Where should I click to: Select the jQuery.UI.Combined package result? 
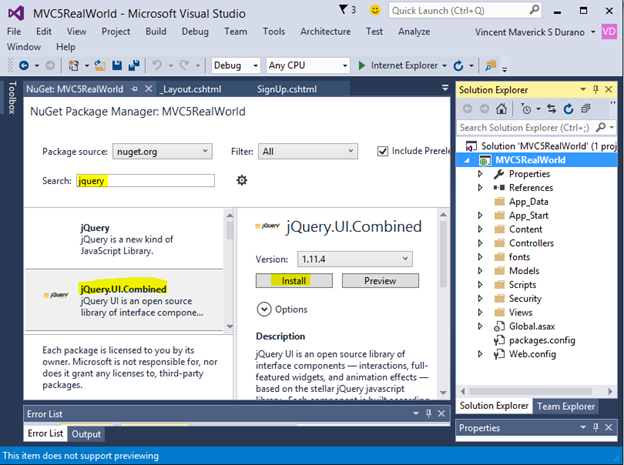point(124,301)
